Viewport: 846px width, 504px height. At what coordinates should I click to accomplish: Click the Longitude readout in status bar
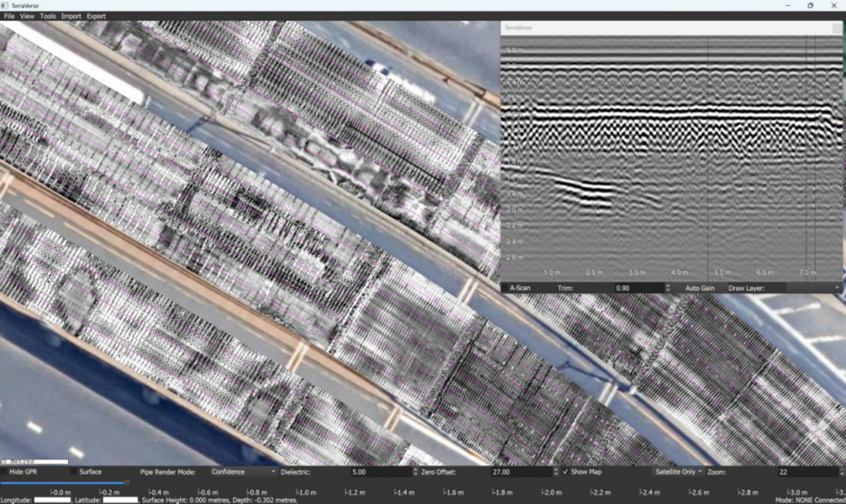pyautogui.click(x=36, y=500)
